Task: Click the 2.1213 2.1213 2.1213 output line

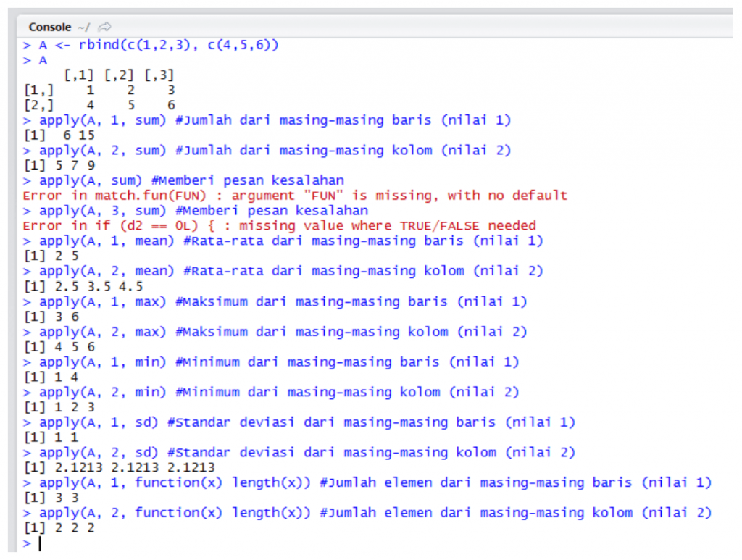Action: pyautogui.click(x=119, y=467)
